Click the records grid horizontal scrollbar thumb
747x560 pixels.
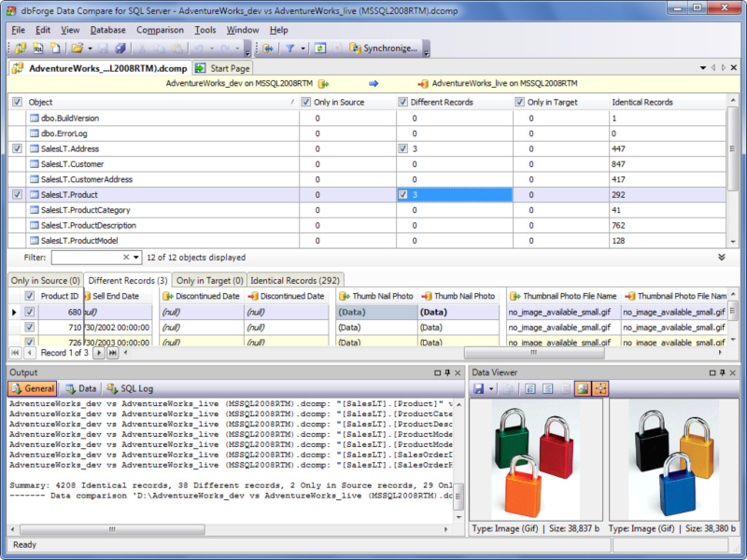coord(534,353)
